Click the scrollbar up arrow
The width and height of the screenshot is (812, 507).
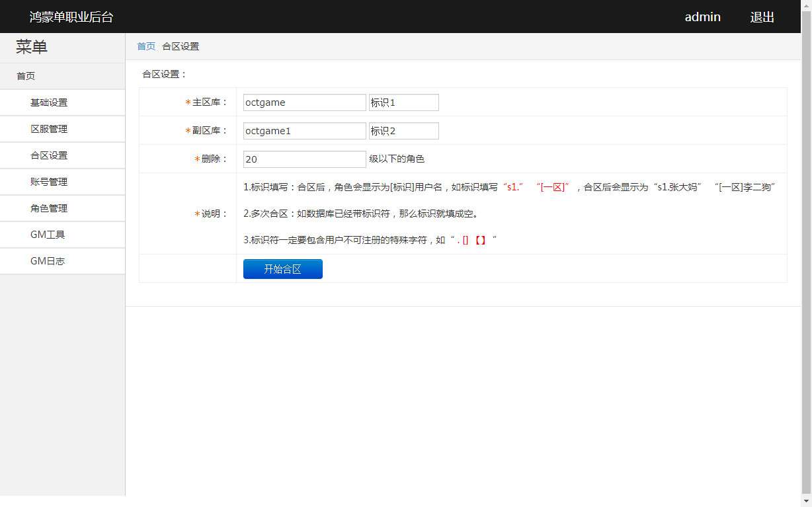coord(806,5)
